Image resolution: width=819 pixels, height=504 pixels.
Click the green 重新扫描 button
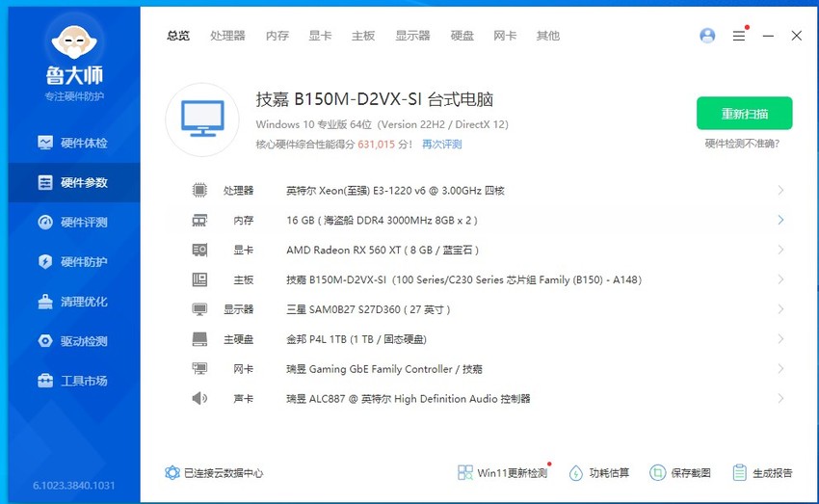[x=744, y=114]
